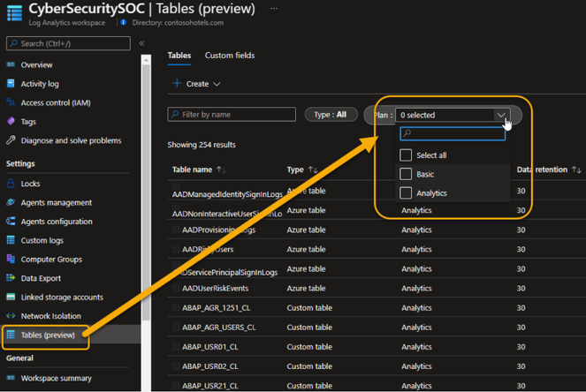Open the Activity log icon in sidebar
Viewport: 586px width, 392px height.
point(11,83)
